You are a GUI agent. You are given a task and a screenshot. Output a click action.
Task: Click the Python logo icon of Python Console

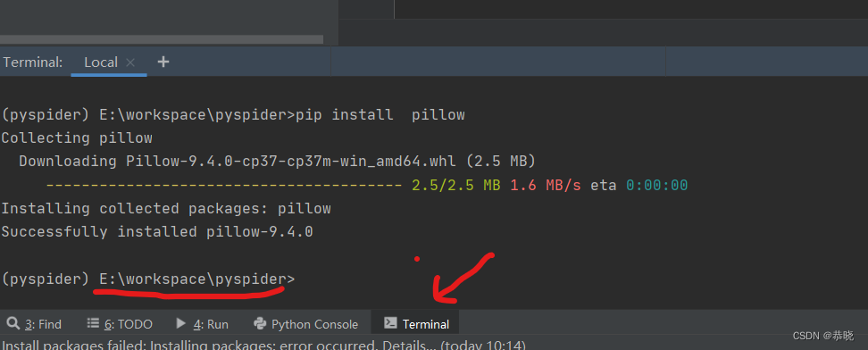260,323
